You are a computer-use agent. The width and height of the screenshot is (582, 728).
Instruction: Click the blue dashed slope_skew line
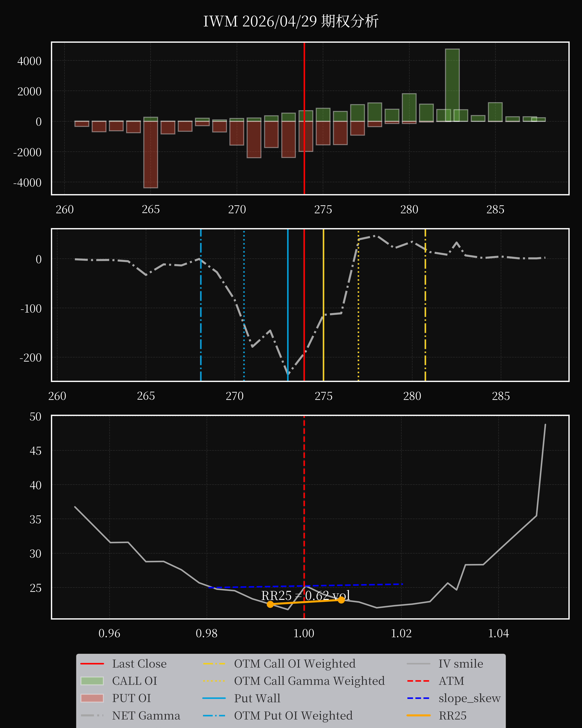click(x=305, y=586)
